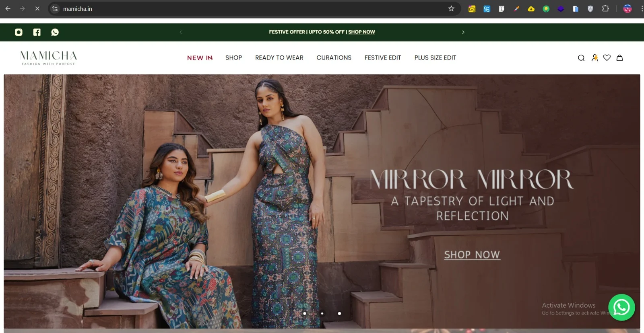Open green lightbulb extension icon
This screenshot has height=333, width=644.
coord(546,9)
